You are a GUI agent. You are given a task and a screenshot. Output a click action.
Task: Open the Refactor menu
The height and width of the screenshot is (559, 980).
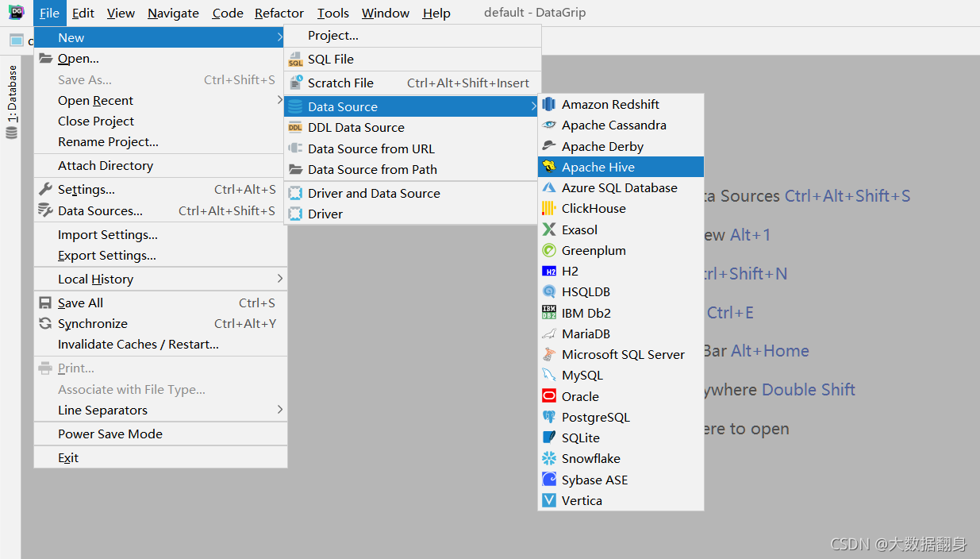coord(279,13)
